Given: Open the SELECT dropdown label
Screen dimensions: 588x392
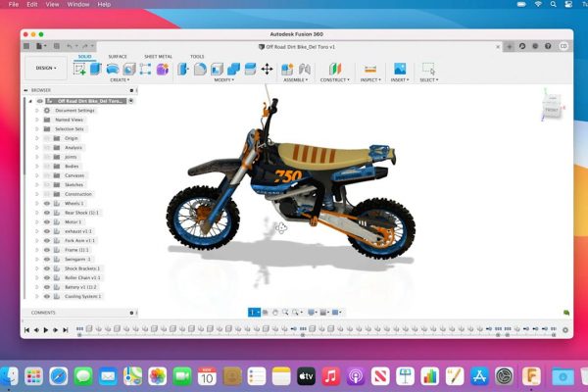Looking at the screenshot, I should coord(428,80).
